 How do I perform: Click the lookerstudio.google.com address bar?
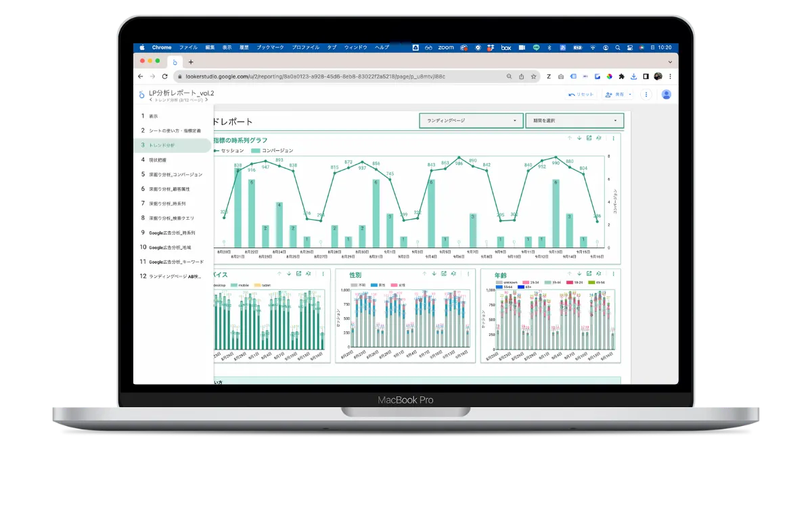(x=338, y=76)
